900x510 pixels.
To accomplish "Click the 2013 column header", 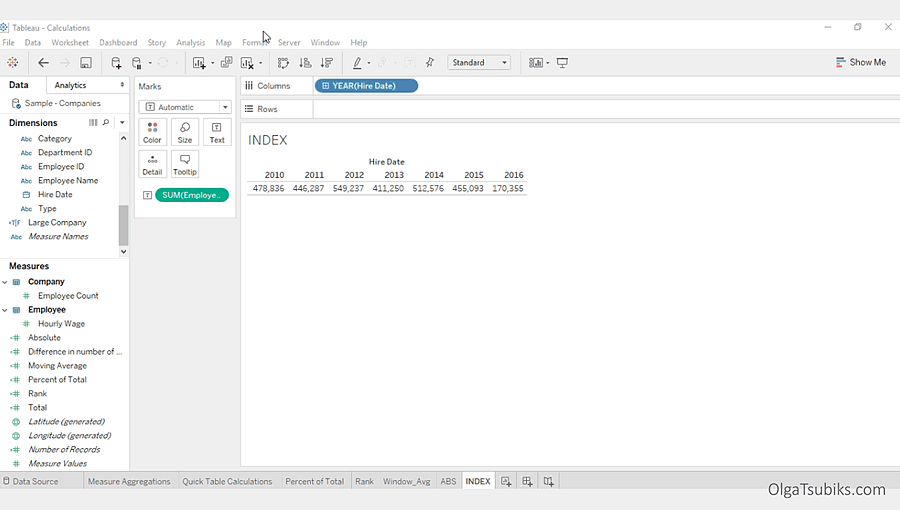I will tap(394, 175).
